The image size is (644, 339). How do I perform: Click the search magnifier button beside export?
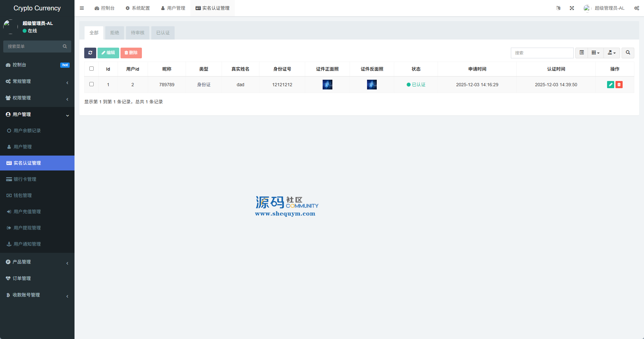(x=628, y=53)
